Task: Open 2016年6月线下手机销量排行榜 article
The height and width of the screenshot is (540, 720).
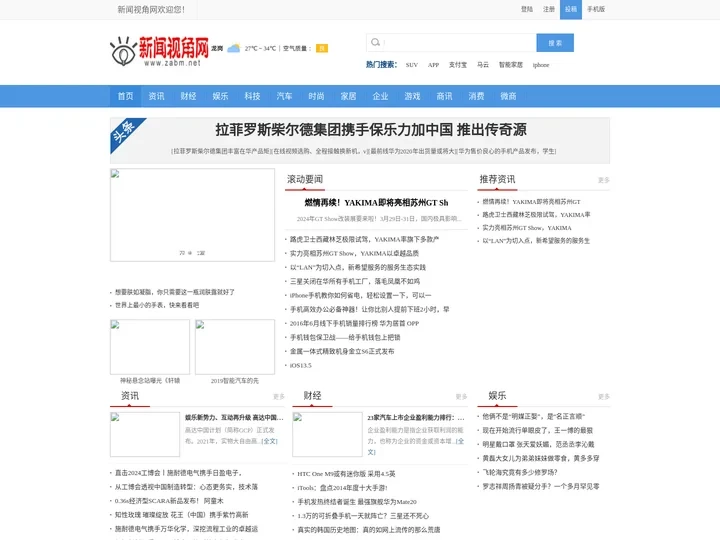Action: (x=354, y=323)
